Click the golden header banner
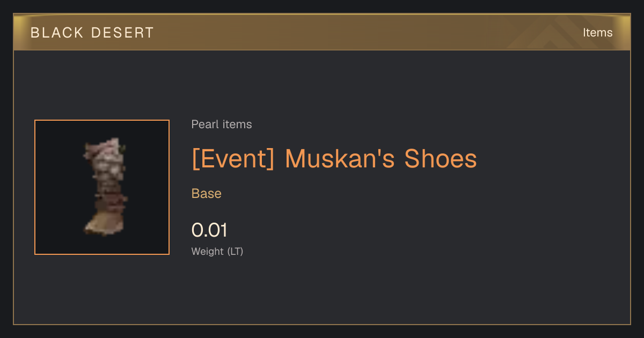 (x=322, y=33)
